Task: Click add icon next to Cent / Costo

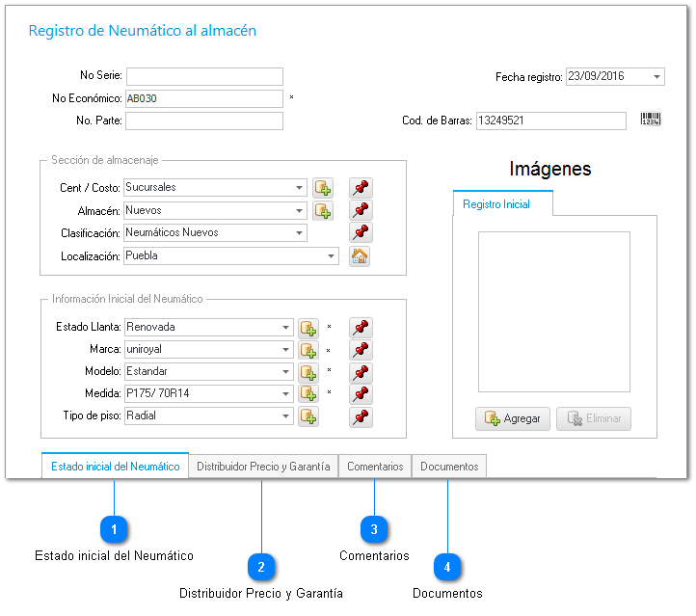Action: [x=322, y=188]
